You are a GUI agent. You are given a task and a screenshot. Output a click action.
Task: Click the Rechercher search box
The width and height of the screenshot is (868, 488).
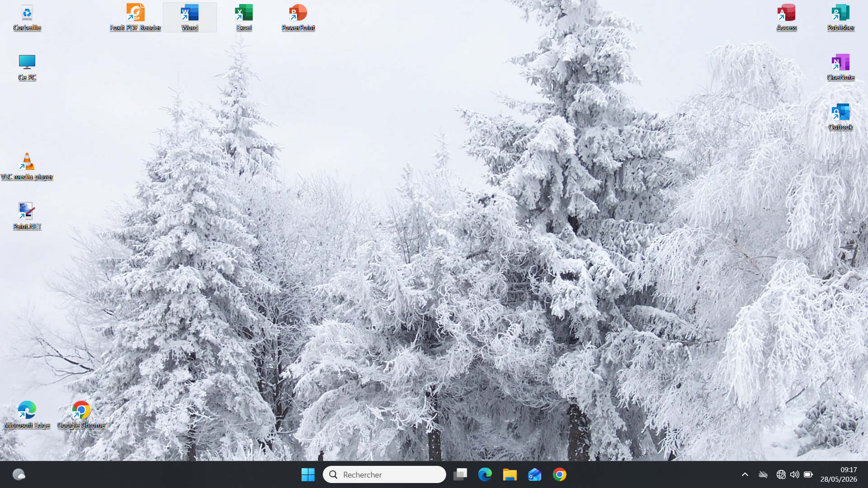point(384,474)
